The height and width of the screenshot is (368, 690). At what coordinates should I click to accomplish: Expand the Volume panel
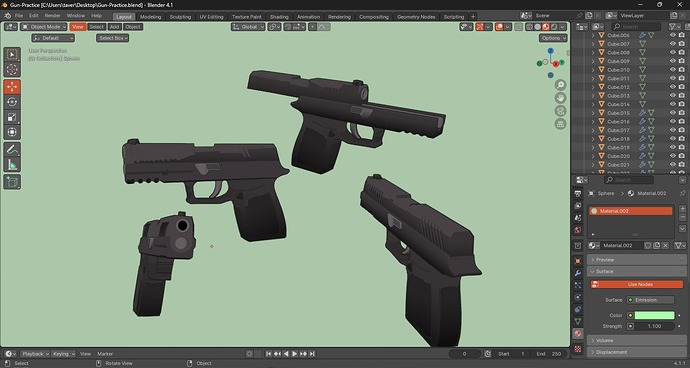click(636, 340)
